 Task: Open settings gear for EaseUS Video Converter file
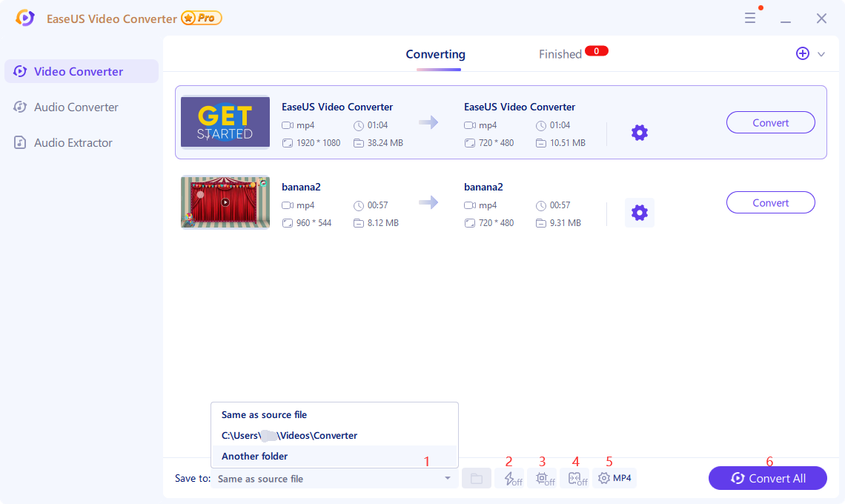coord(639,133)
